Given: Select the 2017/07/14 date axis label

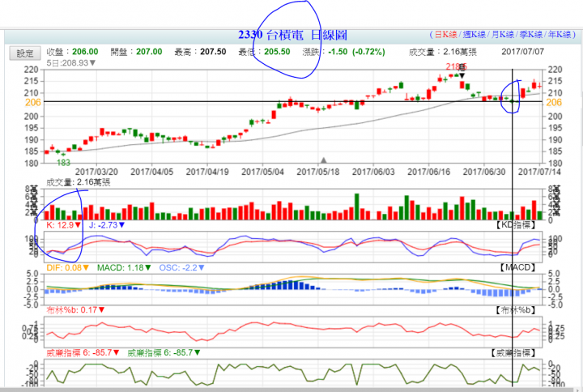Looking at the screenshot, I should click(539, 172).
